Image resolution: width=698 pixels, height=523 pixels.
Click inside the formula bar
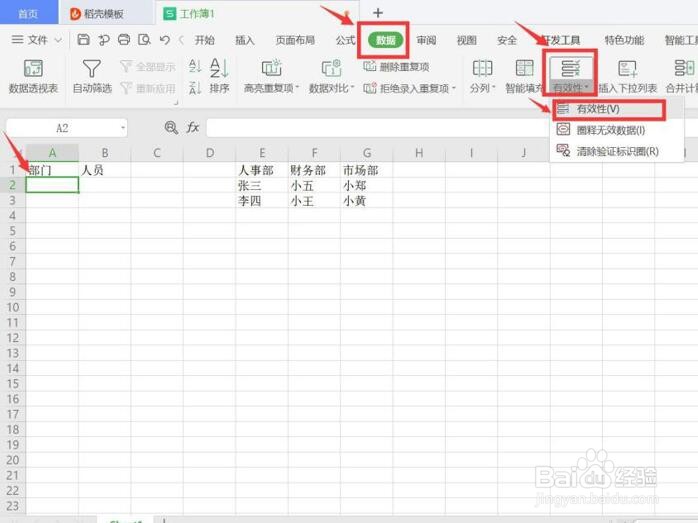tap(378, 128)
